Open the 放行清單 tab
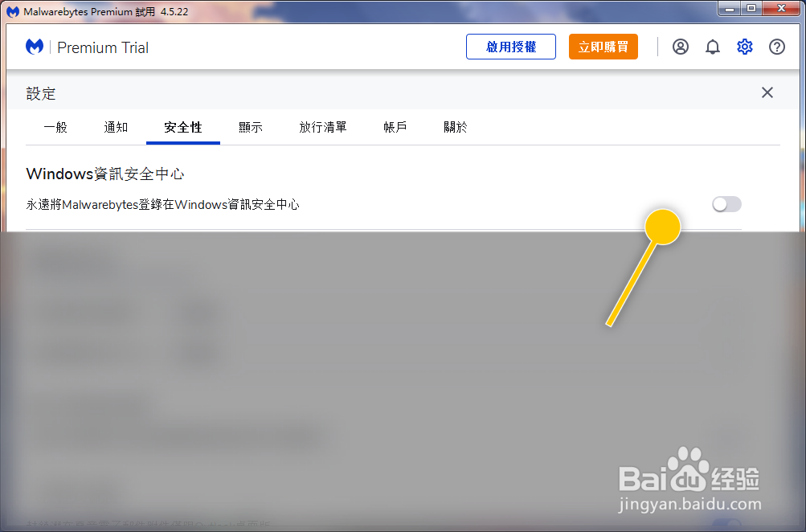Screen dimensions: 806x532 [x=323, y=127]
